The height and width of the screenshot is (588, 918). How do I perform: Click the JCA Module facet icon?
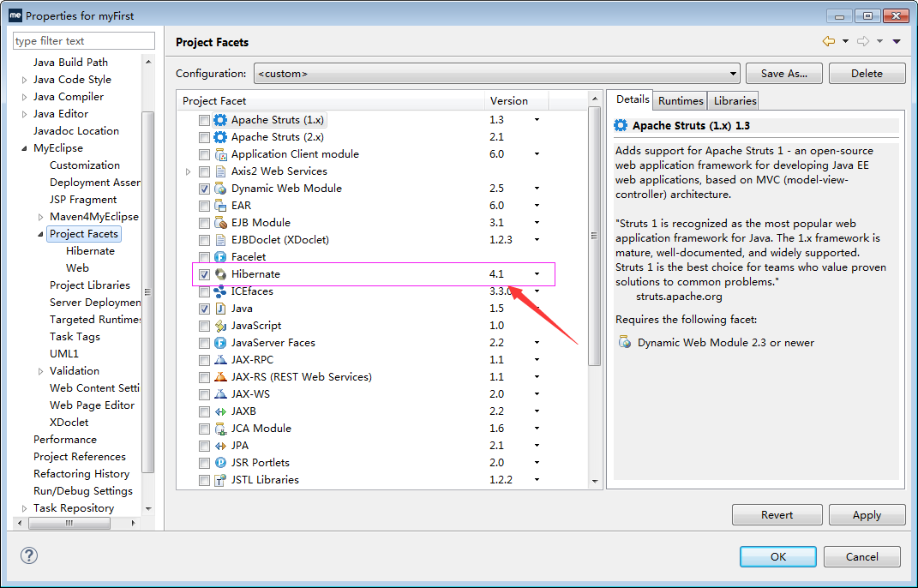[220, 428]
